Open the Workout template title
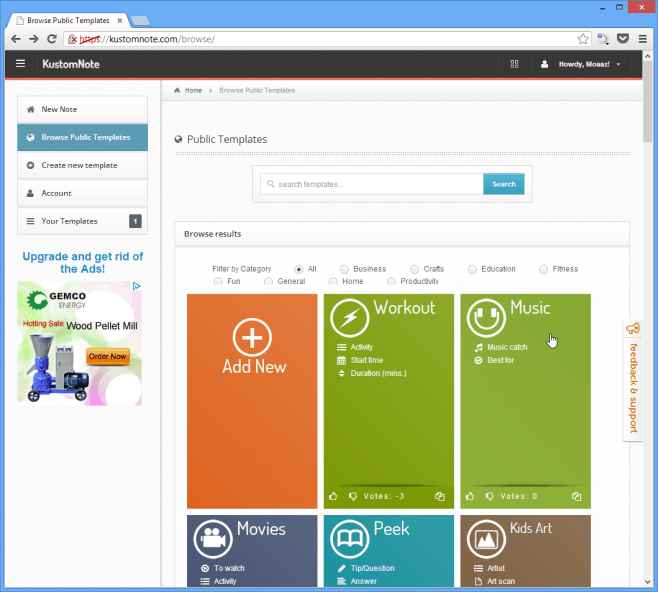The height and width of the screenshot is (592, 658). coord(405,308)
